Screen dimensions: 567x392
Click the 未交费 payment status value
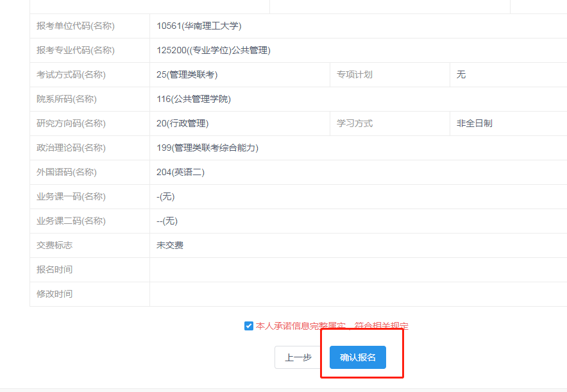(x=170, y=246)
